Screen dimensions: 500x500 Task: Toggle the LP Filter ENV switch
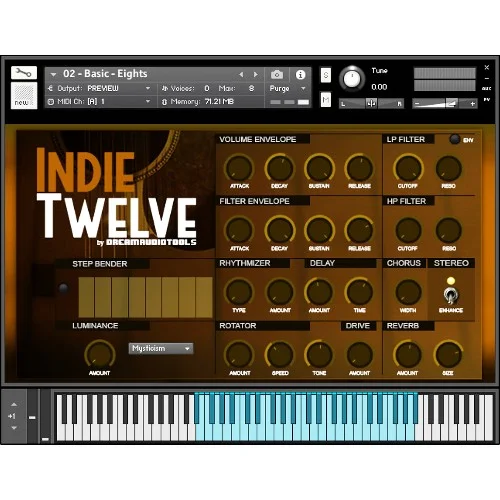pyautogui.click(x=454, y=139)
